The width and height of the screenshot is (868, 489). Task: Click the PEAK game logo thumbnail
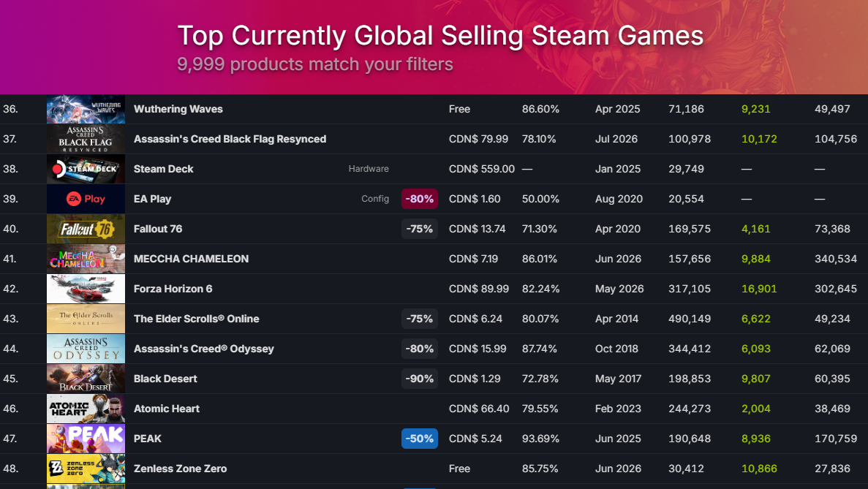[x=86, y=439]
